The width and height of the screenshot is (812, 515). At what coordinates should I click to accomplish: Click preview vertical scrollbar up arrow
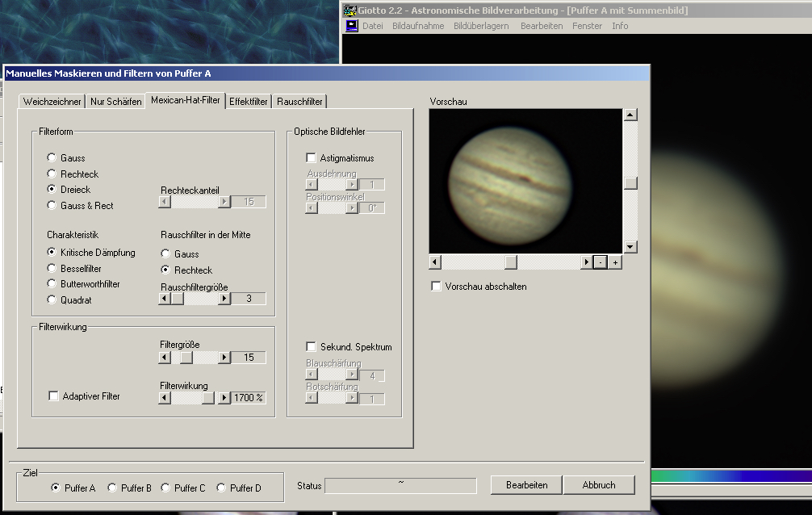point(630,115)
